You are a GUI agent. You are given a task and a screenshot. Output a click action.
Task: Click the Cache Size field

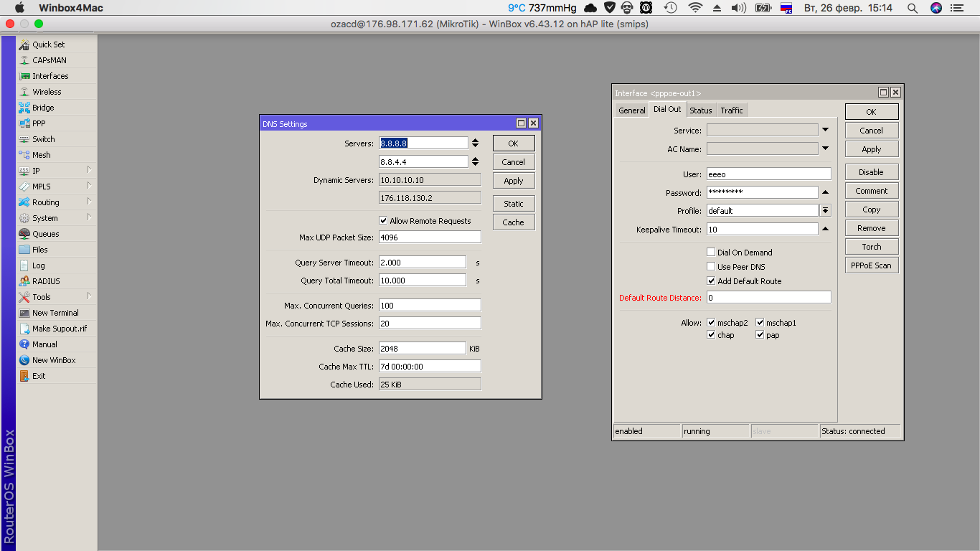(423, 348)
